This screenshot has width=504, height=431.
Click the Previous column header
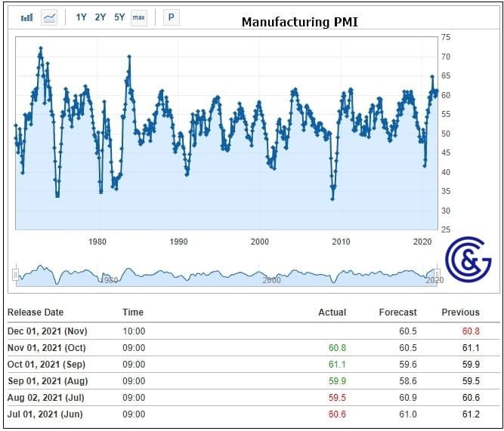[460, 312]
